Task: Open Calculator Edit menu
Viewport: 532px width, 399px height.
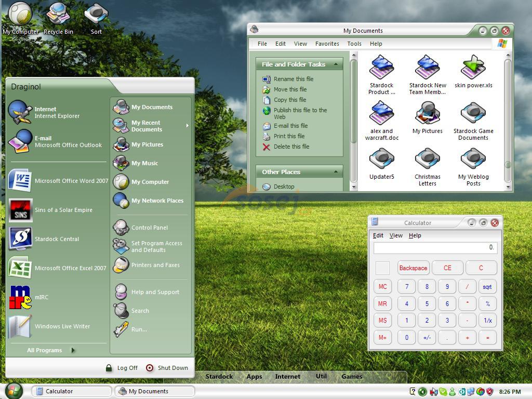Action: 378,235
